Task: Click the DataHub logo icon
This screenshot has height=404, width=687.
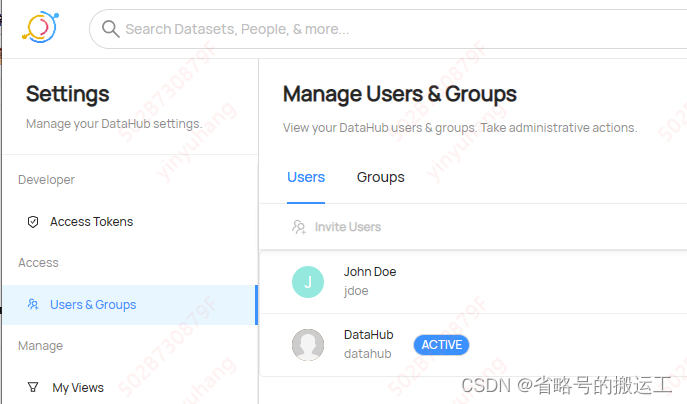Action: coord(40,28)
